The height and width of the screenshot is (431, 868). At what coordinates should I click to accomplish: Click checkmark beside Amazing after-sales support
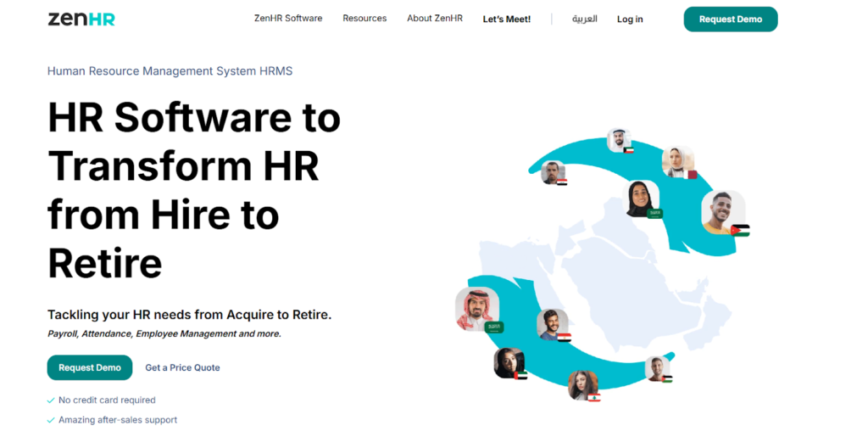(51, 420)
